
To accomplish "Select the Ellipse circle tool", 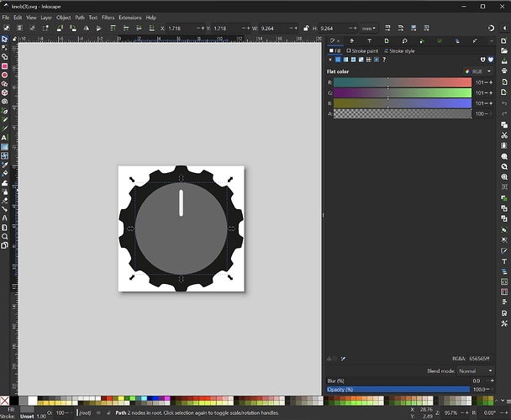I will [x=4, y=75].
